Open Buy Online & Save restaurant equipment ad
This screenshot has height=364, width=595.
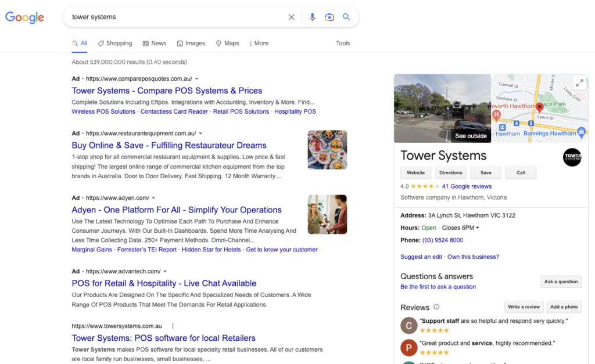coord(169,146)
